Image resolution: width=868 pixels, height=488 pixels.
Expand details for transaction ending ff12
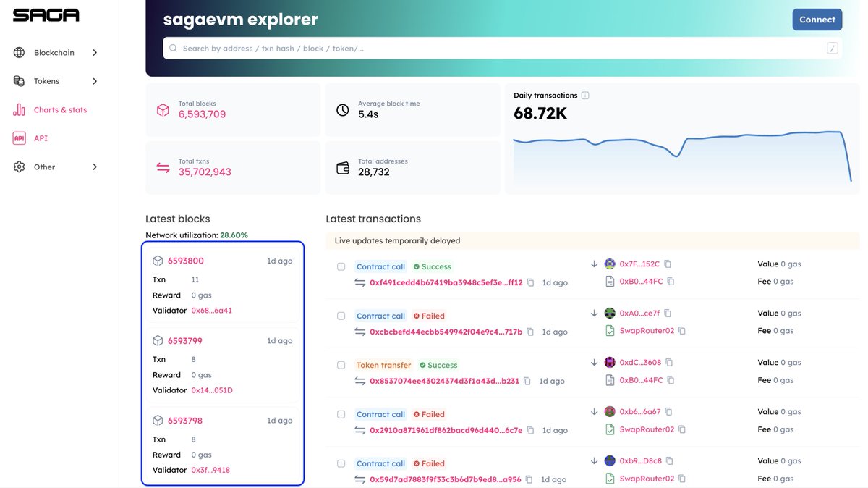pos(341,266)
